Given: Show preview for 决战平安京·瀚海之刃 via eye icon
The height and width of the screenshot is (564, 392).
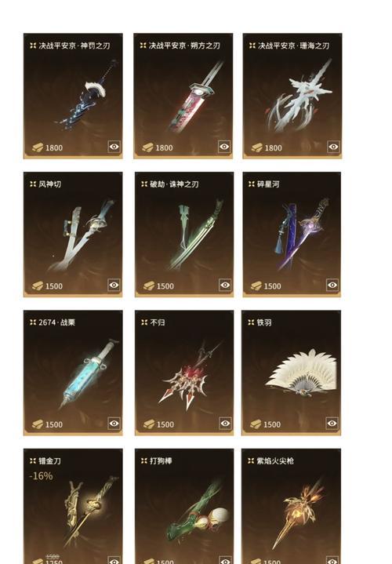Looking at the screenshot, I should click(333, 147).
